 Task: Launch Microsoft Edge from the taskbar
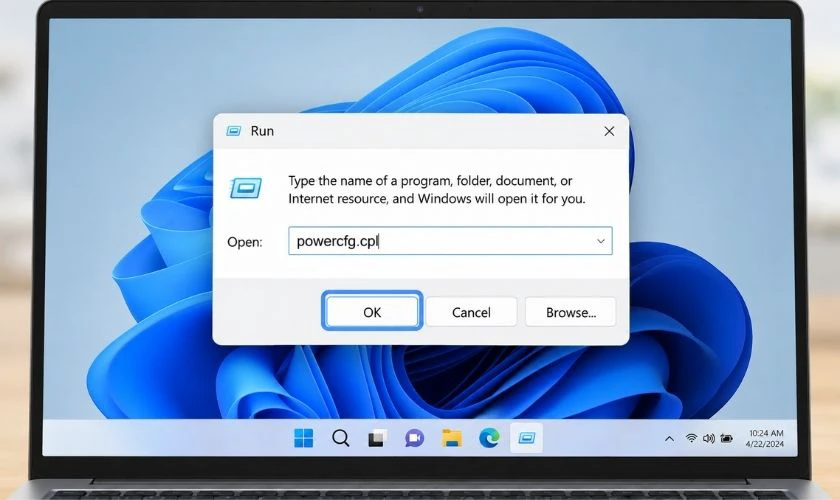pyautogui.click(x=489, y=438)
